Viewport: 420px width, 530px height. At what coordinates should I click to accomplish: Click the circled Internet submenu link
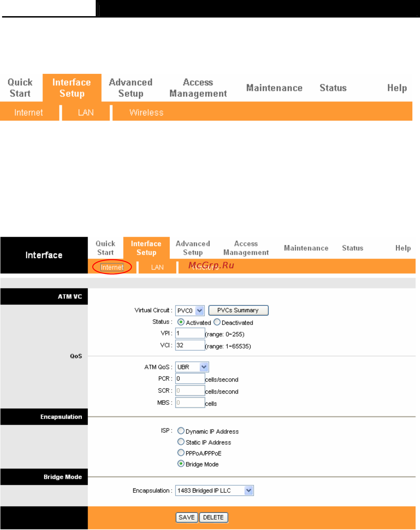click(x=112, y=267)
